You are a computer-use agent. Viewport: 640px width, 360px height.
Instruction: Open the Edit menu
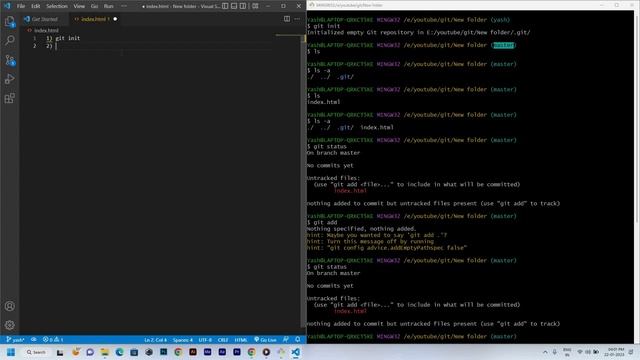pyautogui.click(x=36, y=6)
